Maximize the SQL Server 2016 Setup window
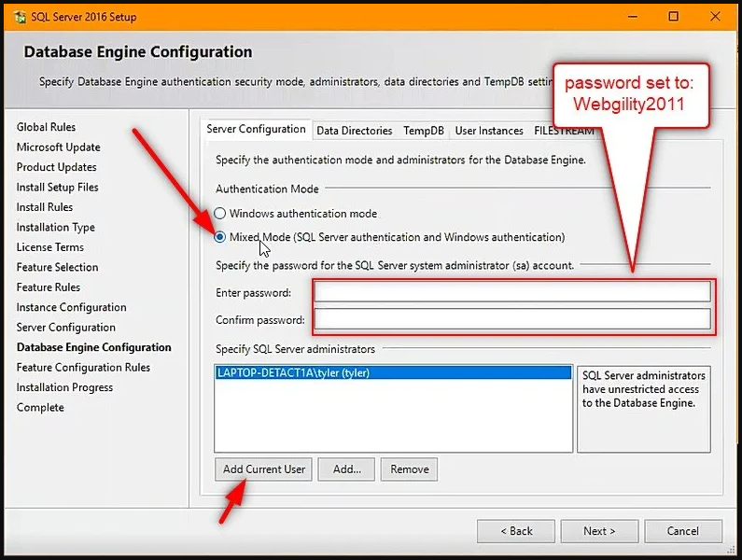The image size is (742, 560). click(673, 17)
